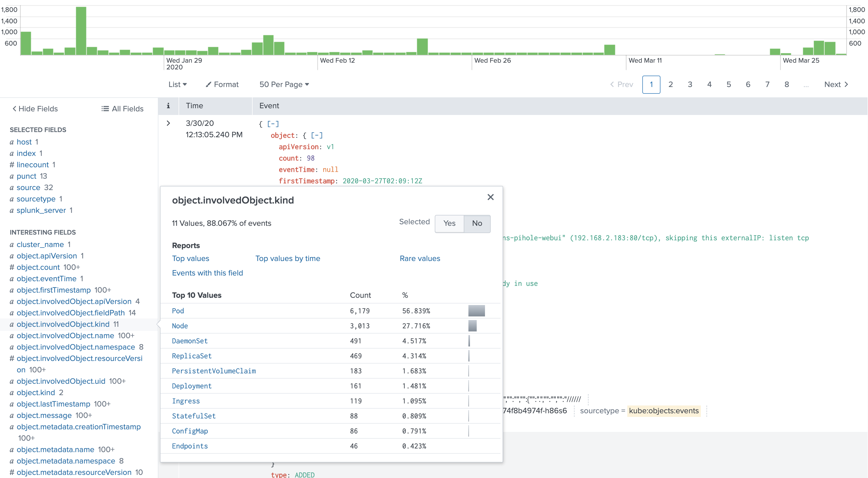Image resolution: width=868 pixels, height=478 pixels.
Task: Click the Pod percentage bar
Action: 476,310
